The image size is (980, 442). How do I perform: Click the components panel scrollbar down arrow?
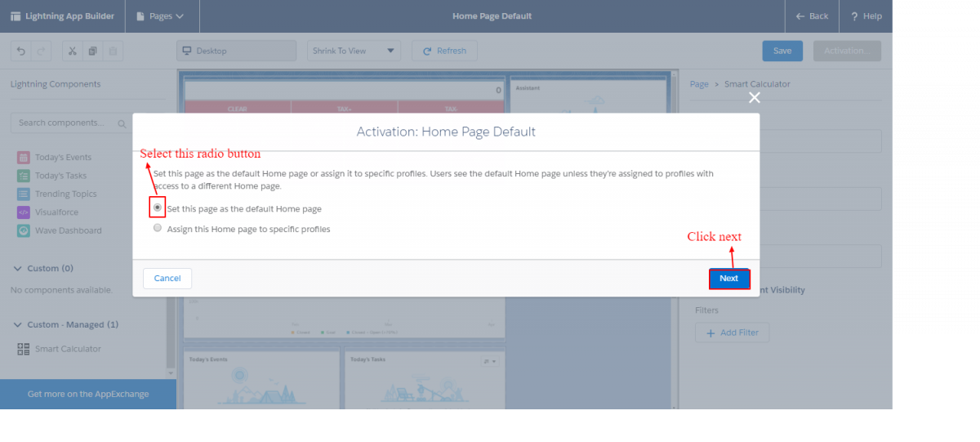pyautogui.click(x=171, y=373)
